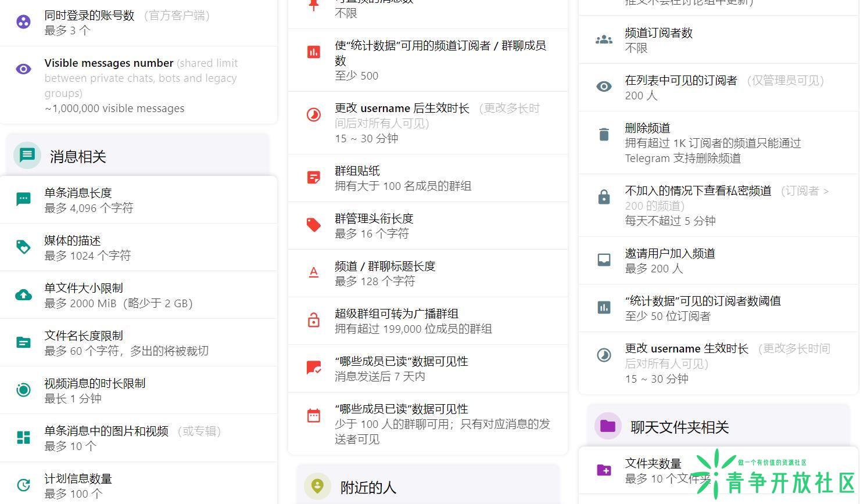Click the trash bin icon beside 删除频道
This screenshot has width=860, height=504.
tap(604, 134)
